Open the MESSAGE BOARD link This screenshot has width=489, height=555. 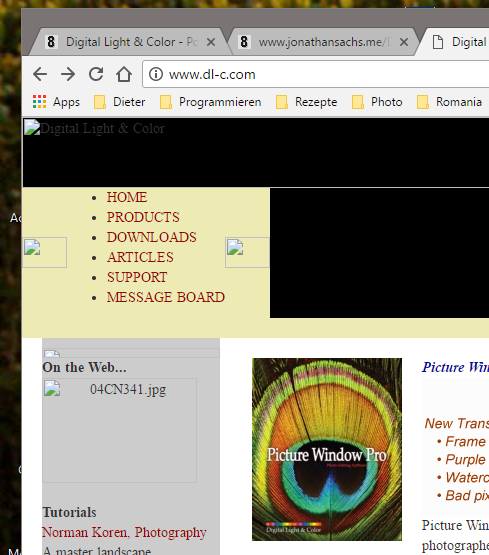tap(166, 297)
